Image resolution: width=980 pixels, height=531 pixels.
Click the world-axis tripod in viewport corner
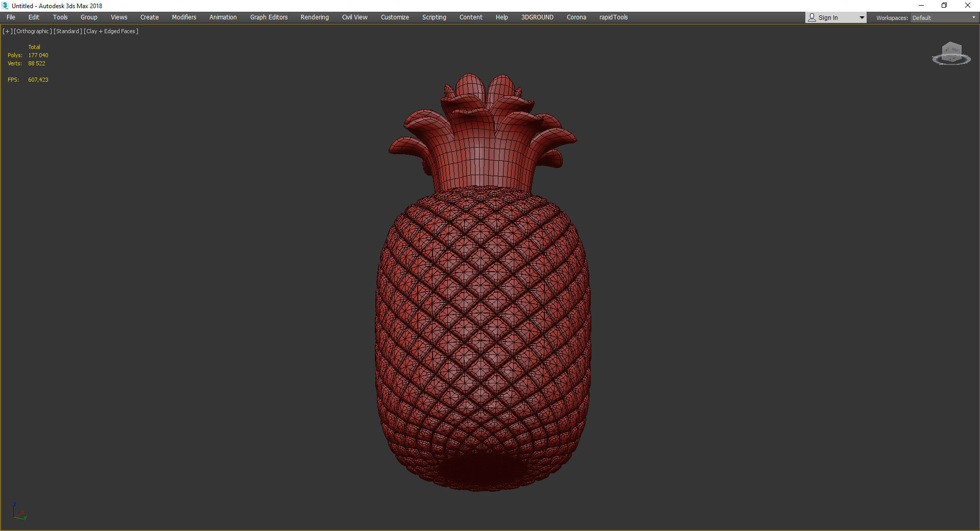pos(19,512)
